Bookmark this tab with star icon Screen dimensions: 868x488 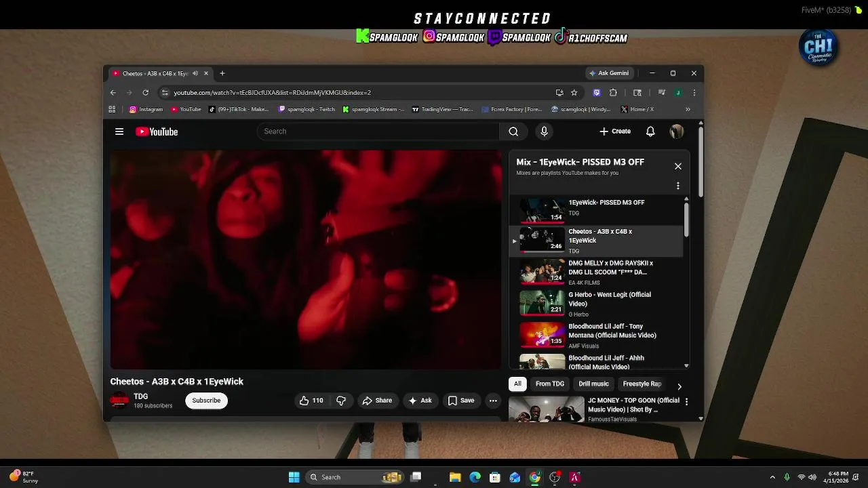(574, 92)
